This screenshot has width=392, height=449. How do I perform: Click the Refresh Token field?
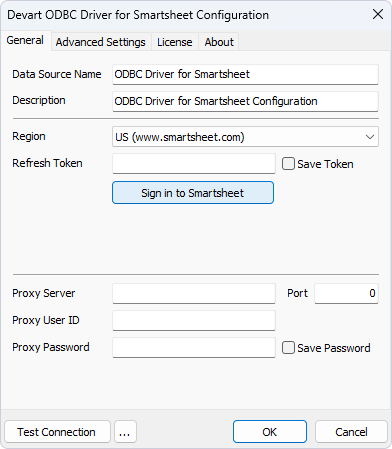tap(194, 164)
